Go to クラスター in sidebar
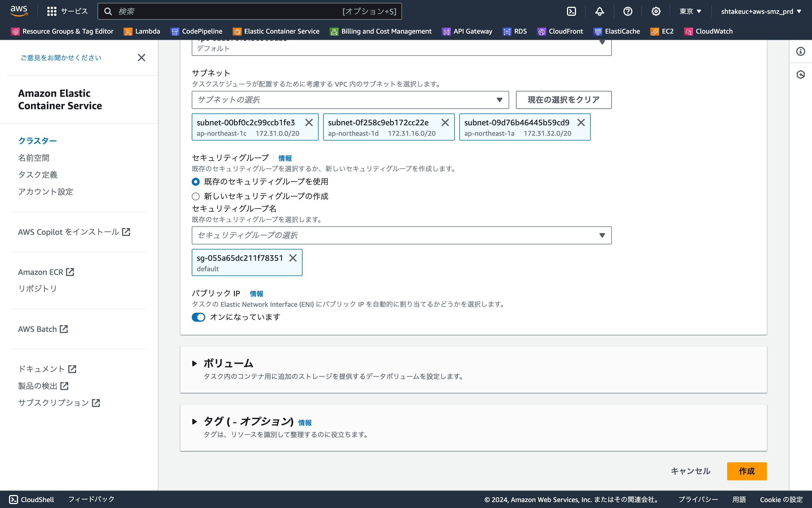This screenshot has width=812, height=508. [37, 141]
